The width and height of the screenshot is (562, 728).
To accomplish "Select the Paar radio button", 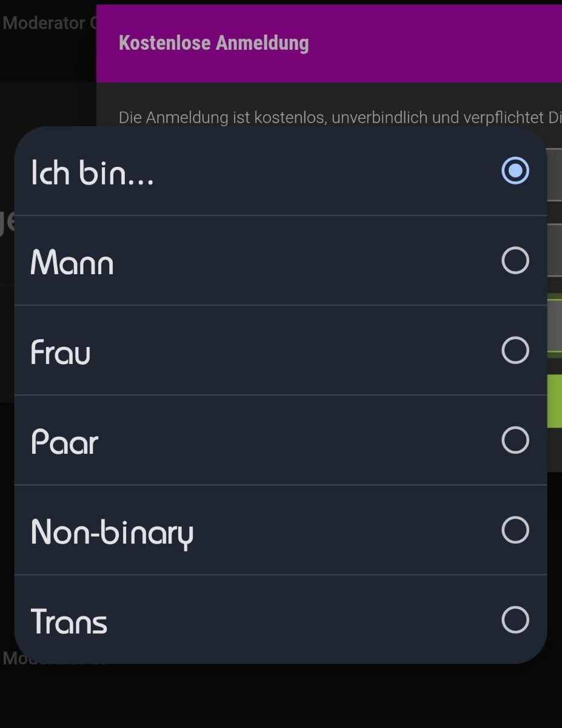I will [515, 440].
